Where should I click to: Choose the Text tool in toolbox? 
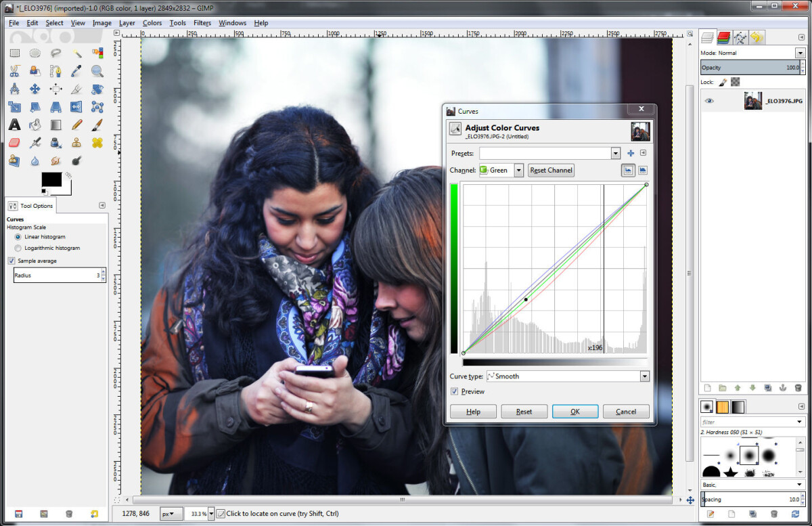click(14, 125)
